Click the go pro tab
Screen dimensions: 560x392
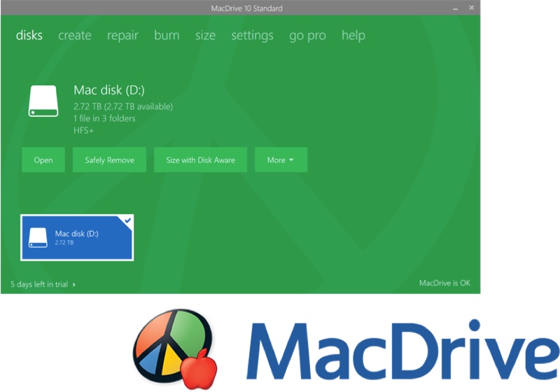[x=307, y=35]
